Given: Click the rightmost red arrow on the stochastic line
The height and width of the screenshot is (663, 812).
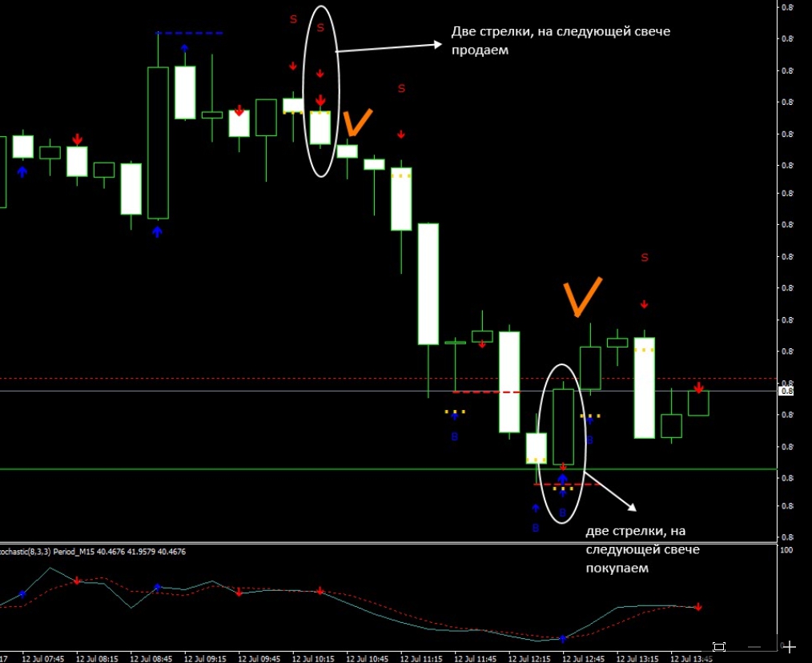Looking at the screenshot, I should pyautogui.click(x=698, y=607).
